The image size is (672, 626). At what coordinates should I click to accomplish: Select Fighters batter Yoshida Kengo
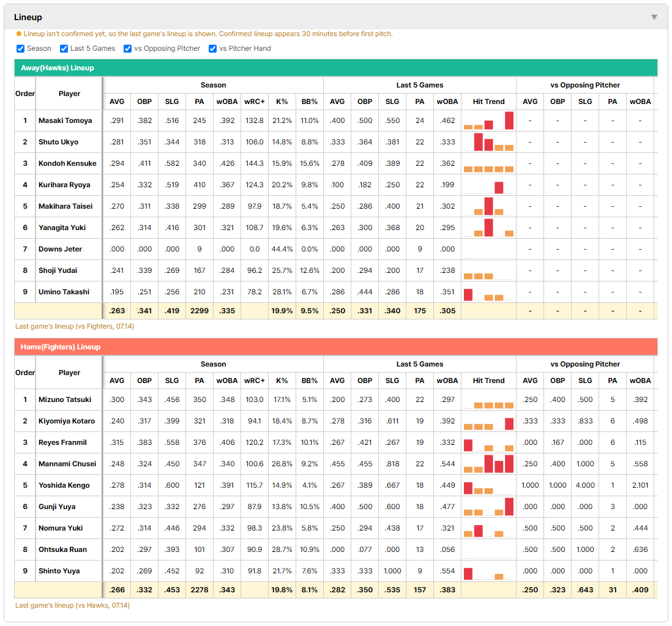pos(64,485)
